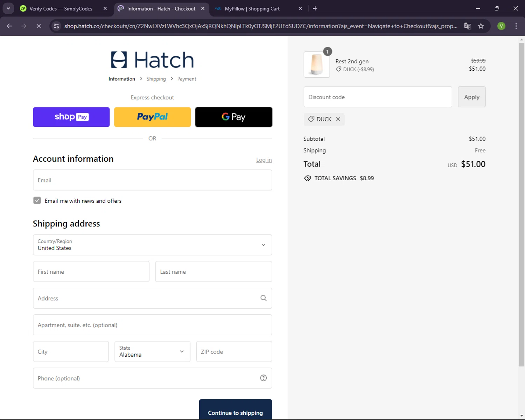This screenshot has width=525, height=420.
Task: Click Continue to shipping button
Action: click(x=236, y=409)
